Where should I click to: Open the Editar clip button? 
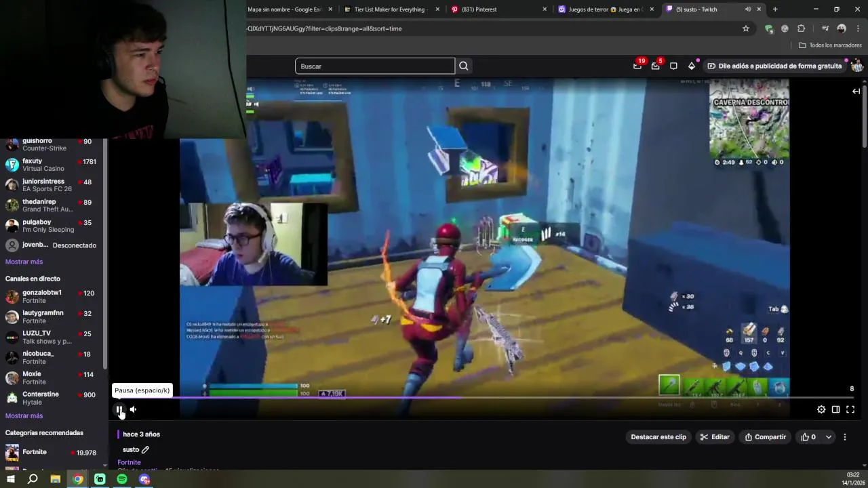[x=715, y=437]
